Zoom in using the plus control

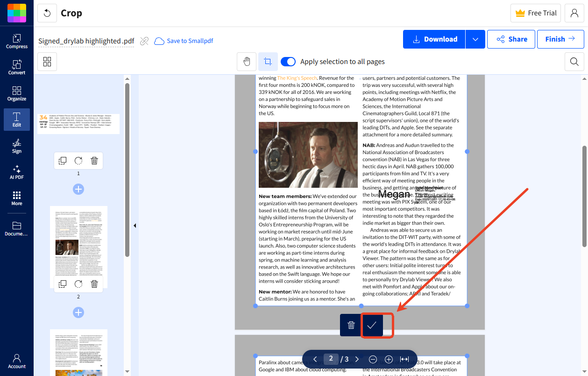(389, 359)
